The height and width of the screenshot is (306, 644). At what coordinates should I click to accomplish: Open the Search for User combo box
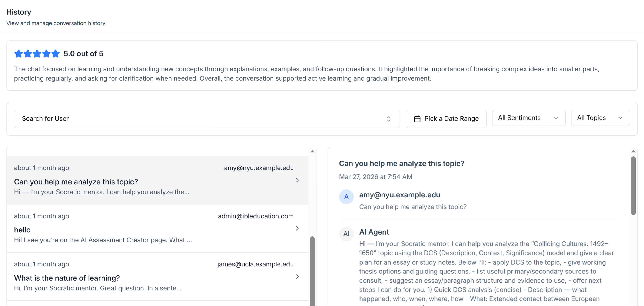[207, 119]
